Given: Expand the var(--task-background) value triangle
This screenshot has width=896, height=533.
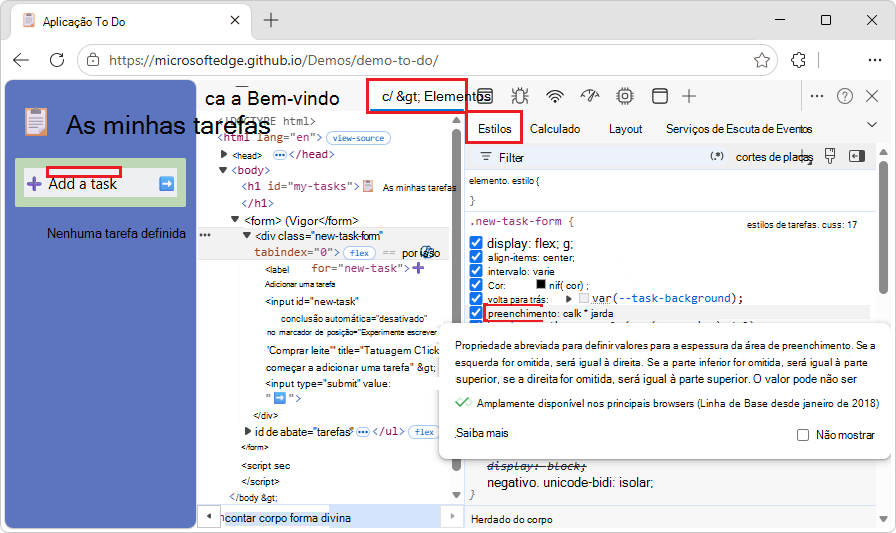Looking at the screenshot, I should (x=569, y=299).
